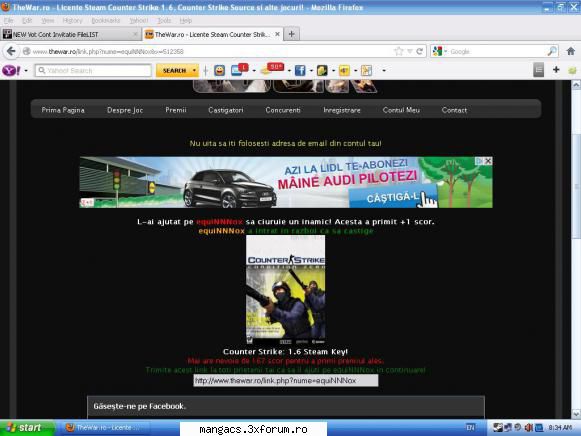Open the Windows start button
The height and width of the screenshot is (436, 581).
27,428
